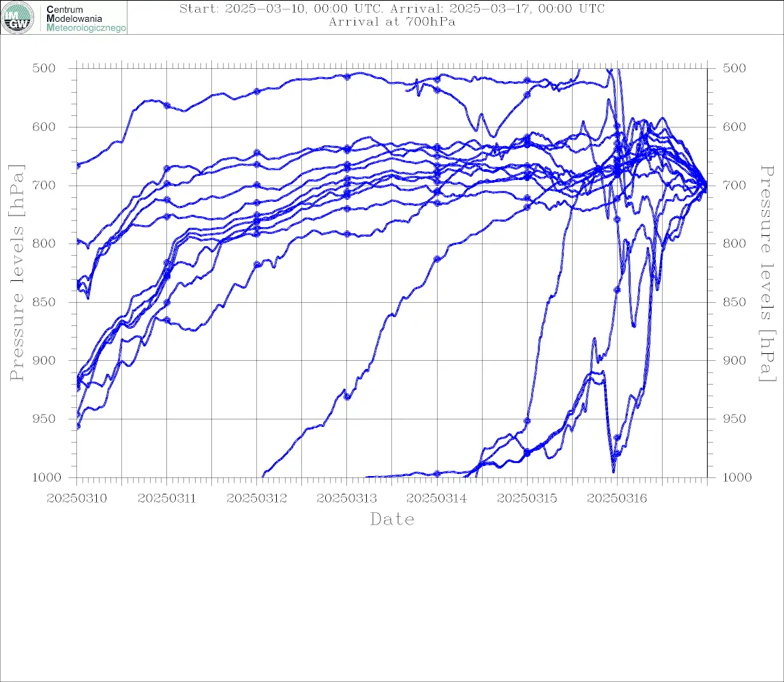
Task: Click right axis label 900
Action: click(x=734, y=360)
